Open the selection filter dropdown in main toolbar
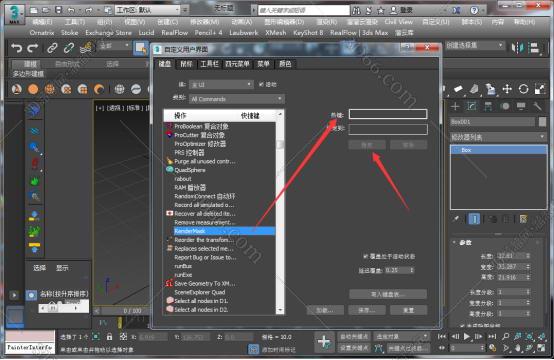The width and height of the screenshot is (554, 360). [114, 46]
